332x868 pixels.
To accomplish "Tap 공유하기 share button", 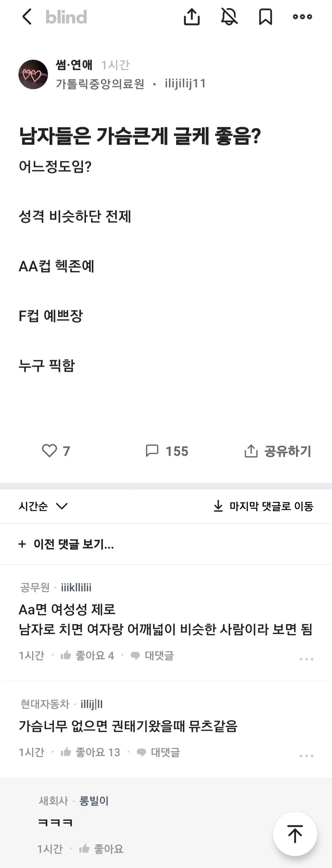I will tap(278, 451).
